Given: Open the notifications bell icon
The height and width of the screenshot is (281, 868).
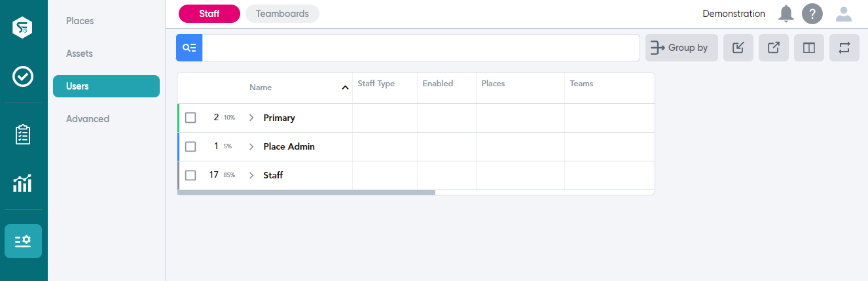Looking at the screenshot, I should 786,14.
